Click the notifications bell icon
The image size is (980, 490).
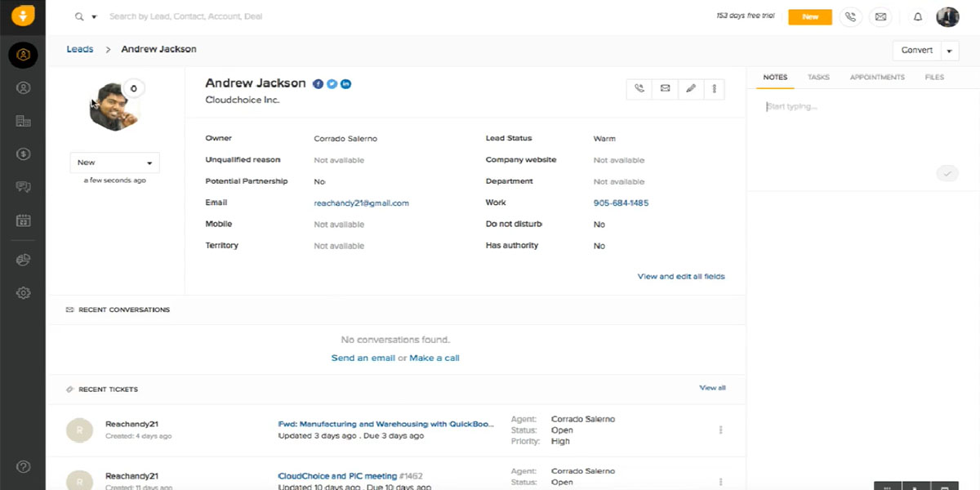(x=917, y=16)
